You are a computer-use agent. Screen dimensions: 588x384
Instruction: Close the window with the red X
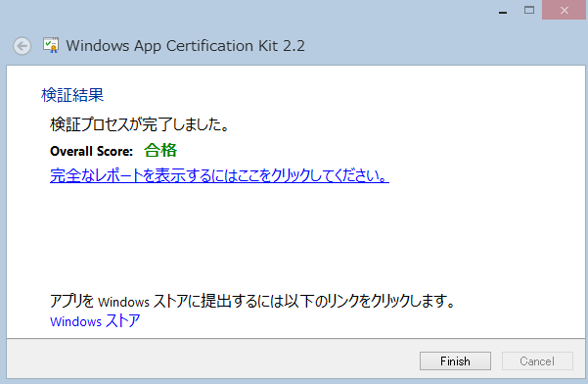(564, 10)
